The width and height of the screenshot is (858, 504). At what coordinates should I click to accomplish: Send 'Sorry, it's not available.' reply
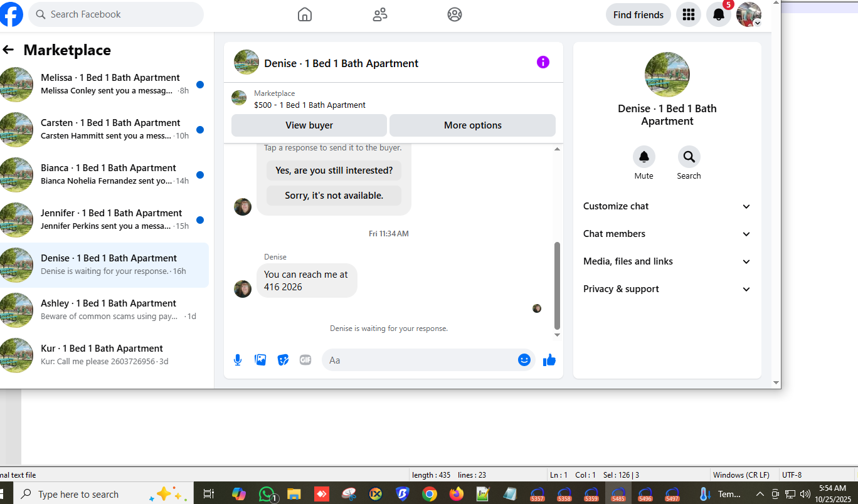(x=334, y=196)
